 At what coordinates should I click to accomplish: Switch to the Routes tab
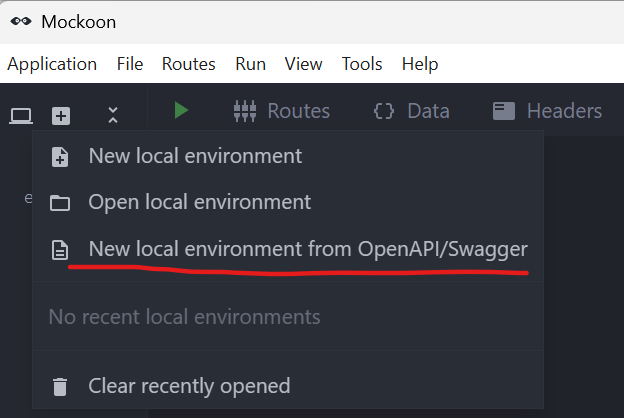[282, 111]
